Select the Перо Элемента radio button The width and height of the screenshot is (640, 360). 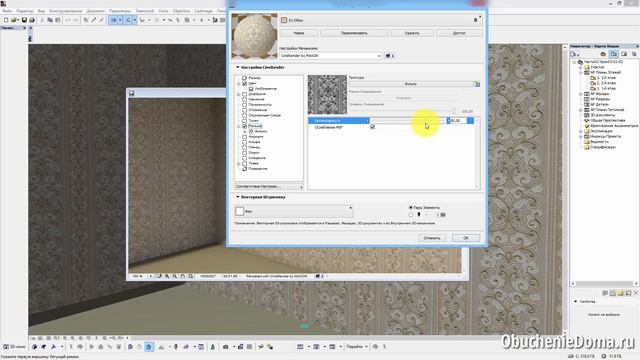coord(411,208)
